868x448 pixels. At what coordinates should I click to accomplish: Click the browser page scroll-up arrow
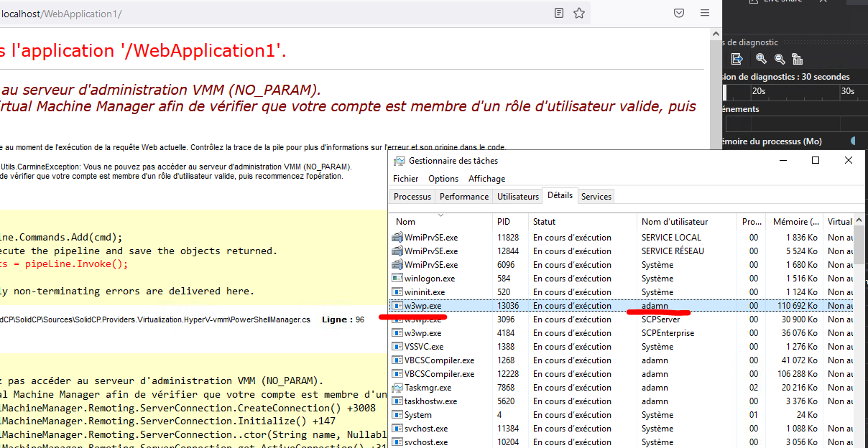click(716, 34)
